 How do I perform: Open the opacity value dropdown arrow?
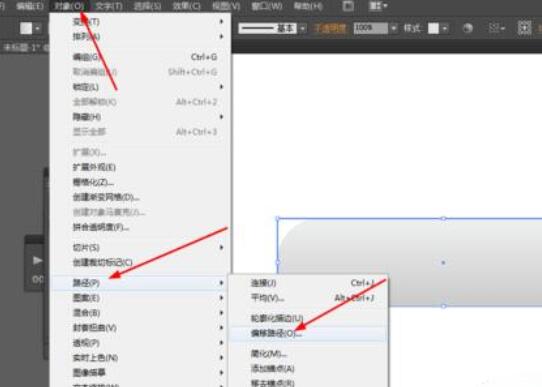point(394,28)
